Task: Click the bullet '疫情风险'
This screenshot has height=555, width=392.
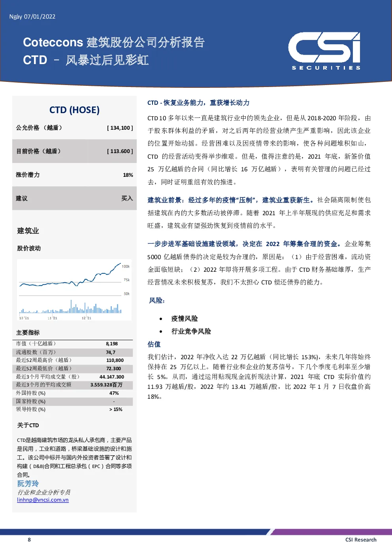Action: click(x=185, y=318)
